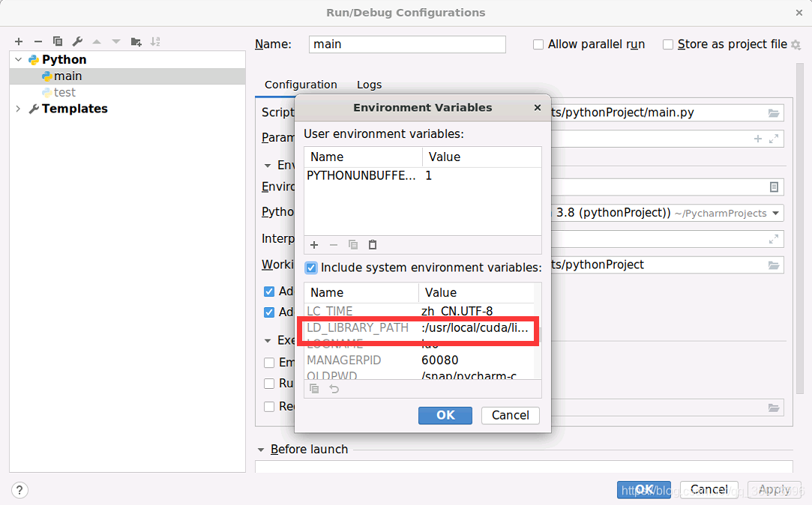Select main configuration in tree
The height and width of the screenshot is (505, 812).
(127, 76)
